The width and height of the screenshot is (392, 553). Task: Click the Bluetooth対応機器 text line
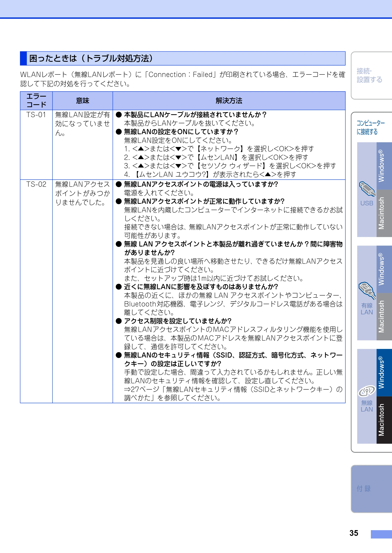[233, 304]
